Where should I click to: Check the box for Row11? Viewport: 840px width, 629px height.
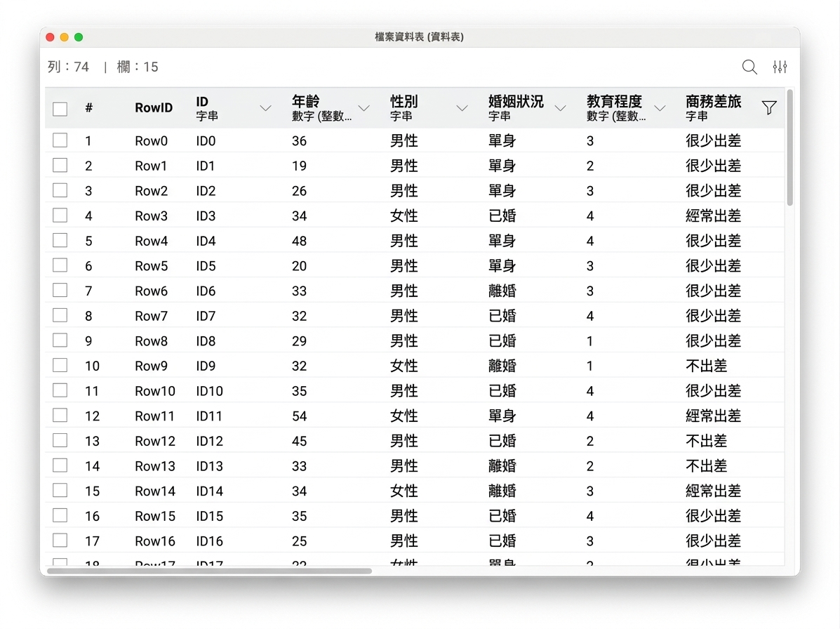(60, 415)
